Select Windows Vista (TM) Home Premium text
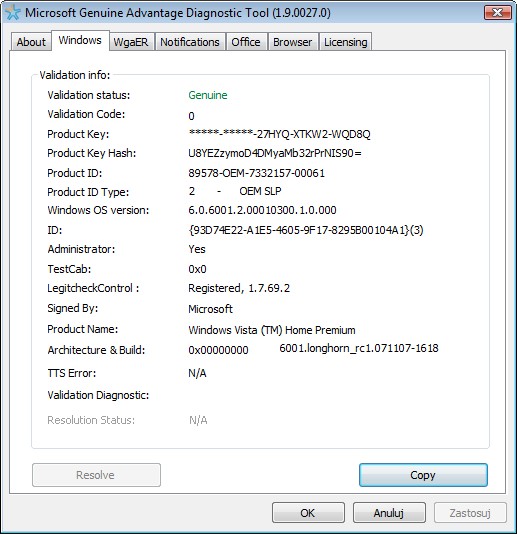This screenshot has width=517, height=534. 272,330
